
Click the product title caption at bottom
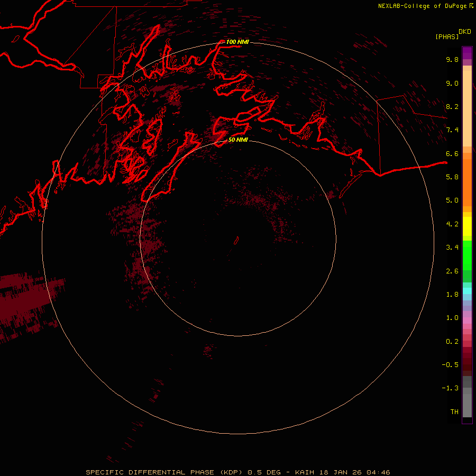pos(237,472)
